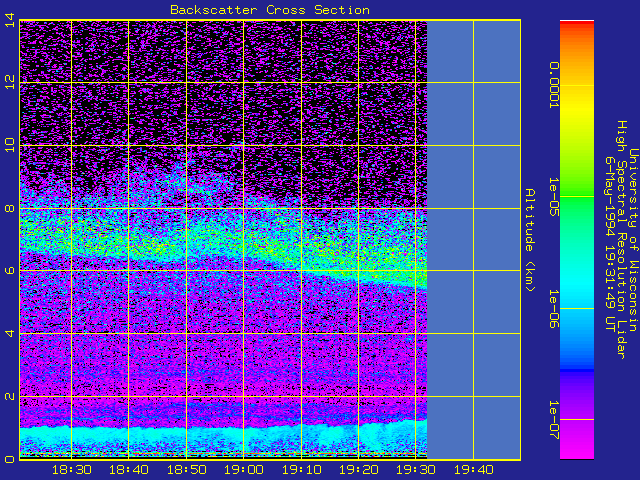Screen dimensions: 640x480
Task: Click the altitude label 6
Action: coord(10,271)
